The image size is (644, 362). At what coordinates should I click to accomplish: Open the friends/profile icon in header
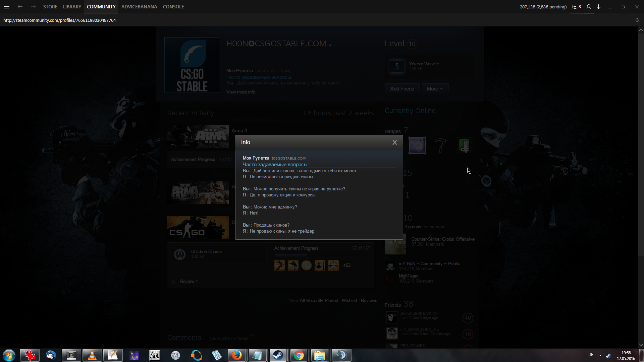tap(589, 7)
